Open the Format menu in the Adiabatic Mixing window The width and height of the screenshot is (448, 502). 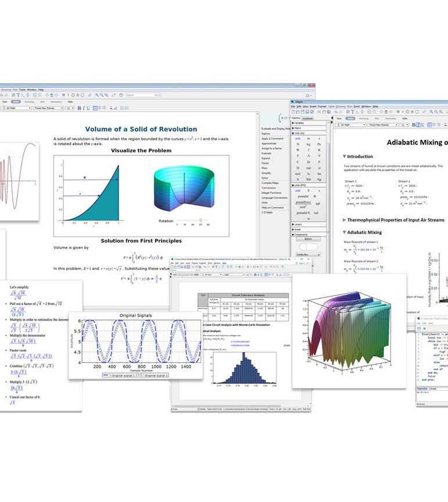[x=322, y=106]
